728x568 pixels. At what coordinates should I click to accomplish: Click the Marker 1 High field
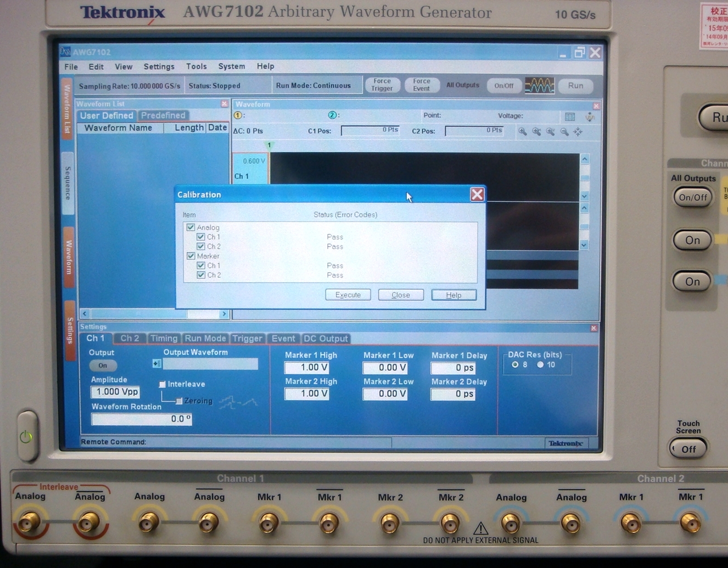[x=307, y=368]
